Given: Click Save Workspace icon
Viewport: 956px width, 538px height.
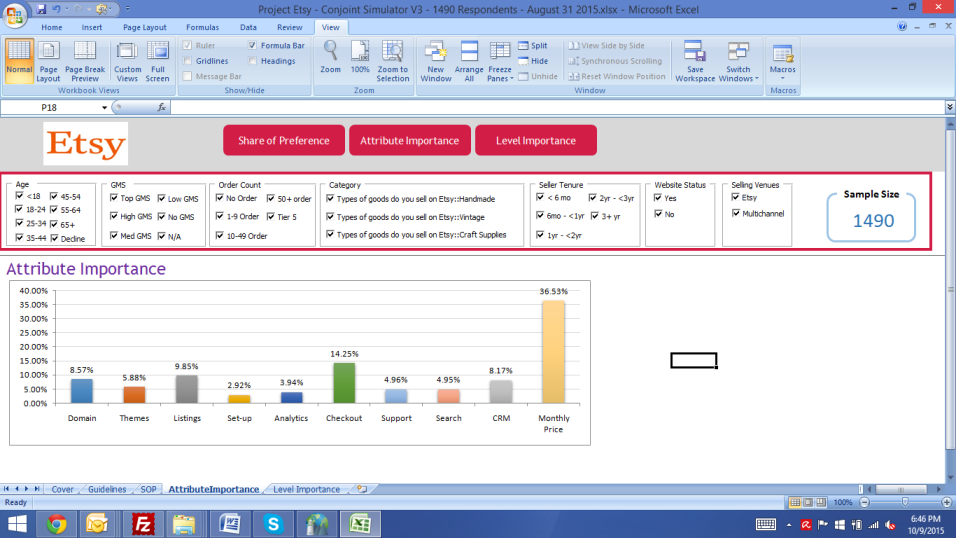Looking at the screenshot, I should click(x=695, y=60).
